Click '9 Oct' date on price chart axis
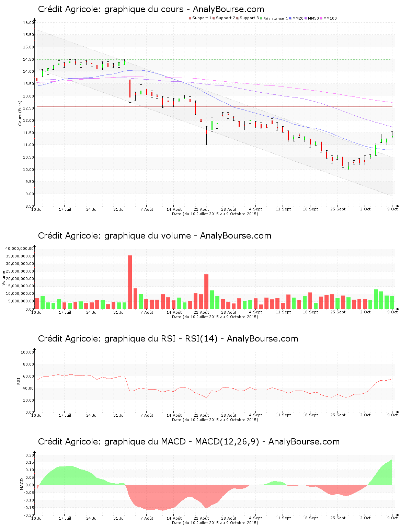 392,209
